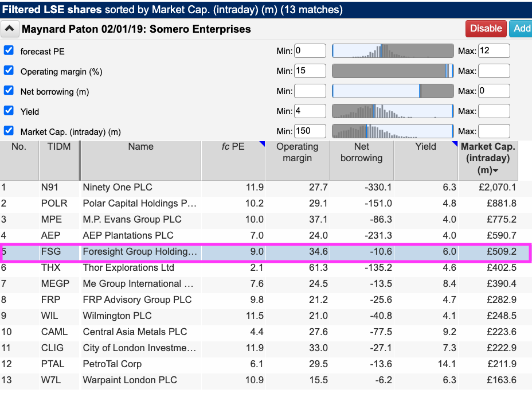Click the Operating margin range slider
Viewport: 532px width, 393px height.
click(x=393, y=71)
